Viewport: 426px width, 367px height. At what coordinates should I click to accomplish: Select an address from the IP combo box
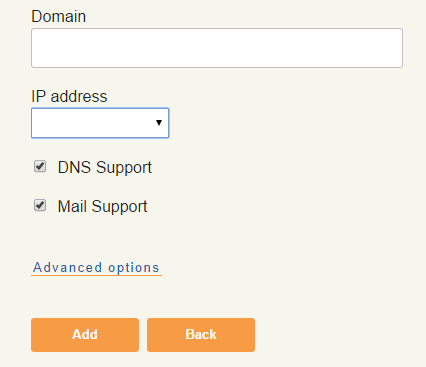pos(100,123)
